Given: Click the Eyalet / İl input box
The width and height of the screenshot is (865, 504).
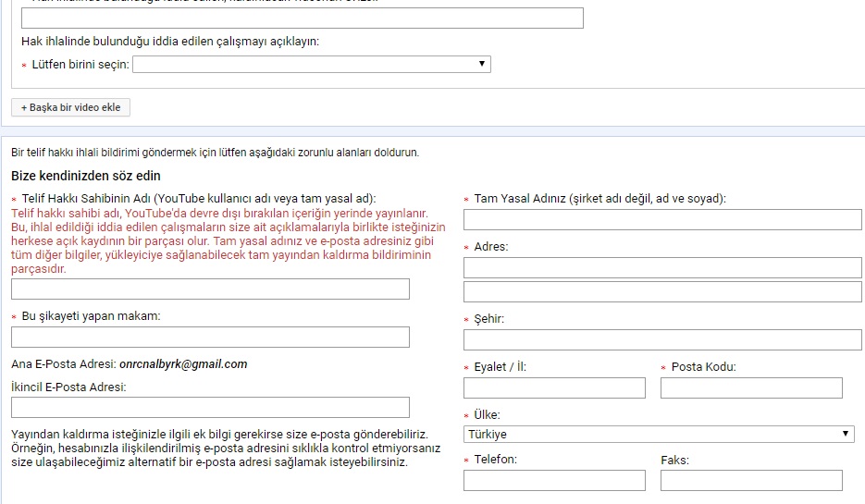Looking at the screenshot, I should click(554, 388).
